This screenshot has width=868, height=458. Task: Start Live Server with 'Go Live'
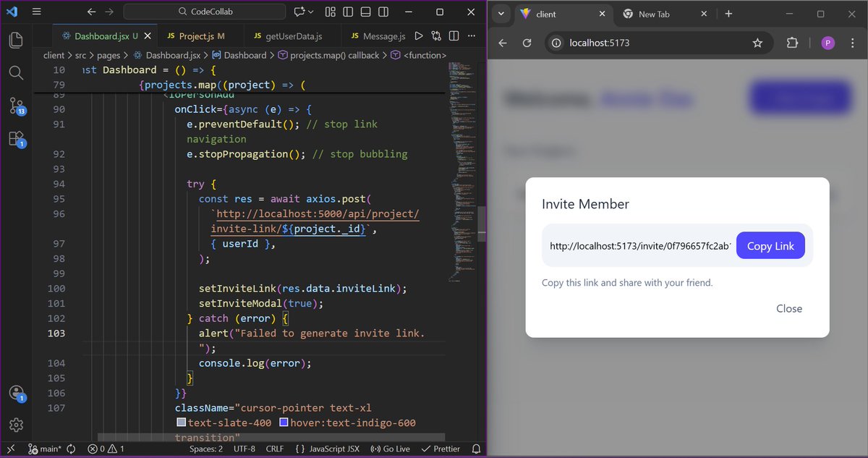390,449
